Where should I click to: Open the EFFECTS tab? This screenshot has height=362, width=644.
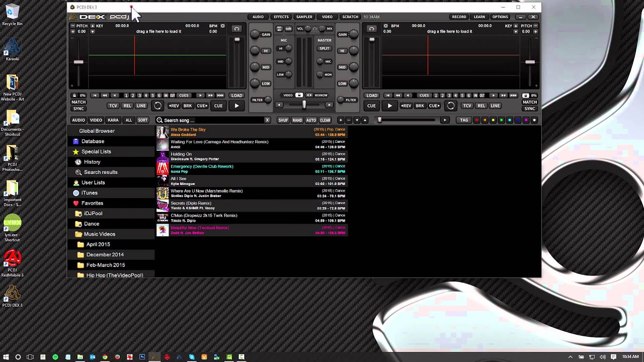click(281, 17)
